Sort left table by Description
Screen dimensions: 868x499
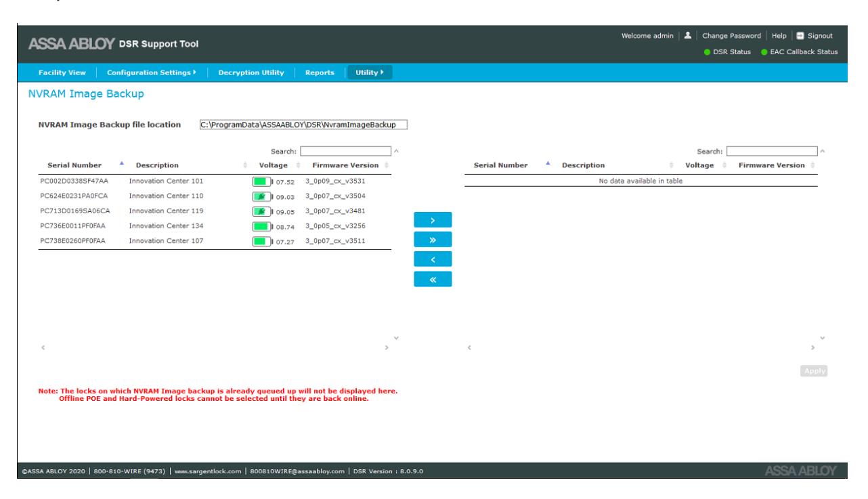[x=157, y=165]
